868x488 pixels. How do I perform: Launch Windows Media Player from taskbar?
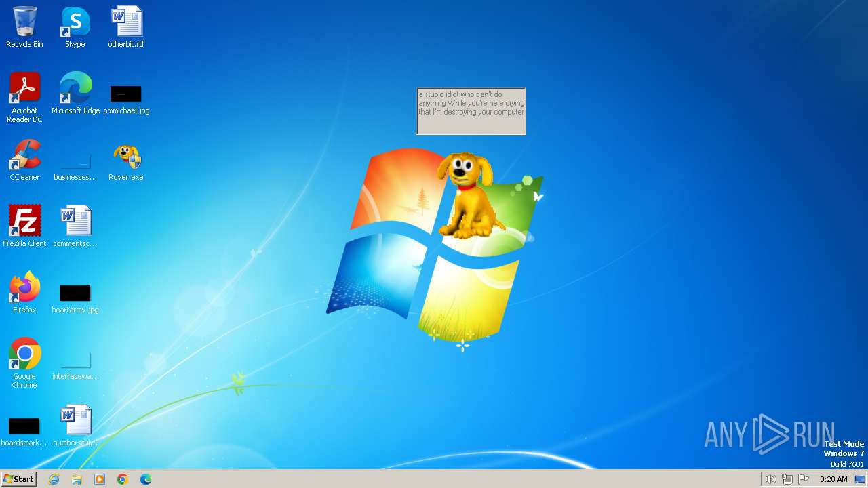tap(100, 479)
